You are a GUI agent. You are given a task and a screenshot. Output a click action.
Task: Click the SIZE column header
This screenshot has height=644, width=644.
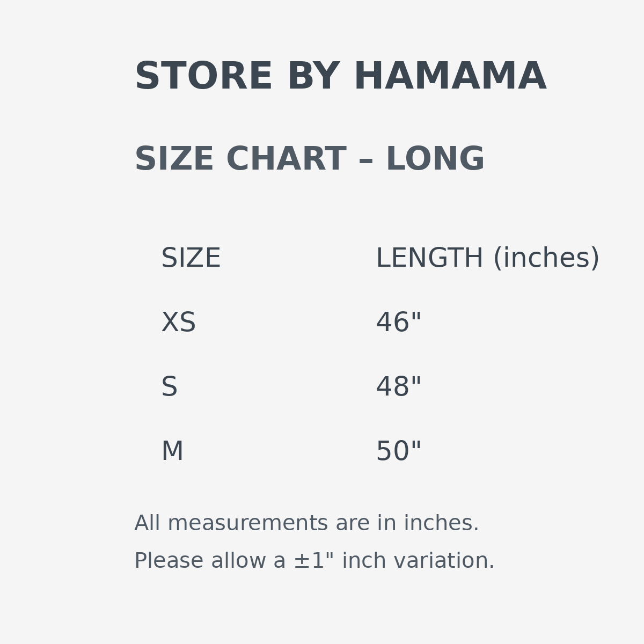(191, 259)
